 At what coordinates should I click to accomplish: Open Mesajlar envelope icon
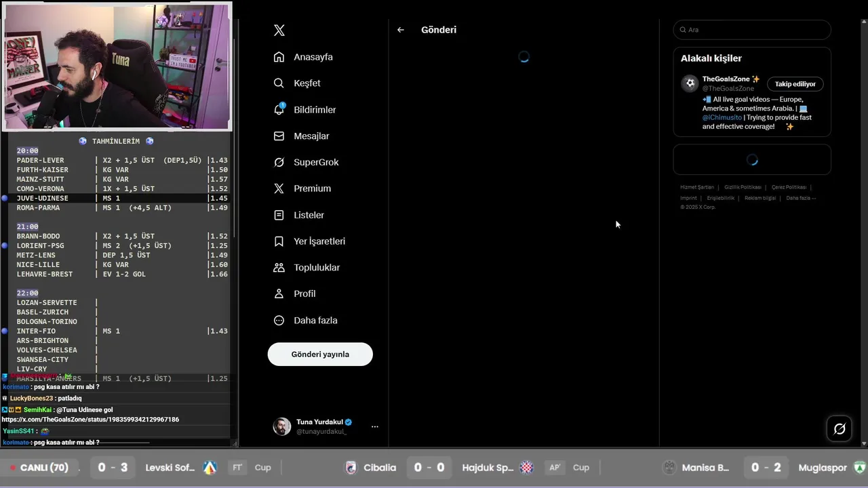(279, 136)
